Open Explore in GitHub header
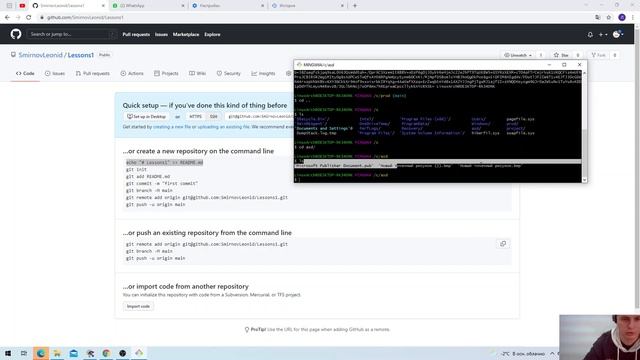The width and height of the screenshot is (640, 360). point(212,35)
